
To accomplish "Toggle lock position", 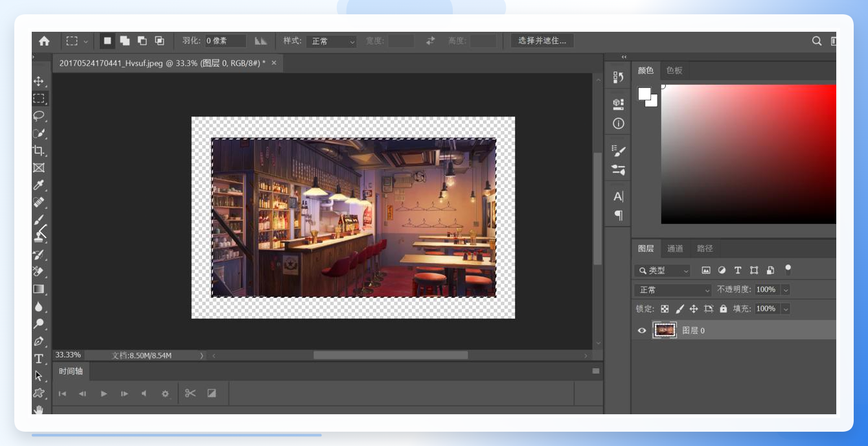I will pos(694,309).
